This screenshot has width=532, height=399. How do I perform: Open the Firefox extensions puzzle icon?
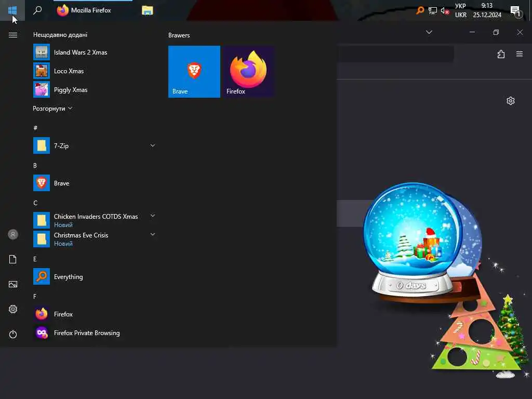point(501,54)
